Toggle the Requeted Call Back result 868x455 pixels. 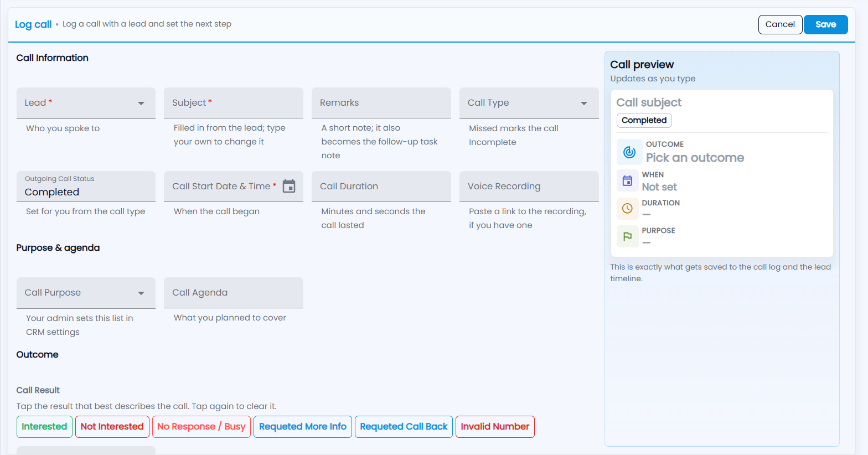click(404, 427)
